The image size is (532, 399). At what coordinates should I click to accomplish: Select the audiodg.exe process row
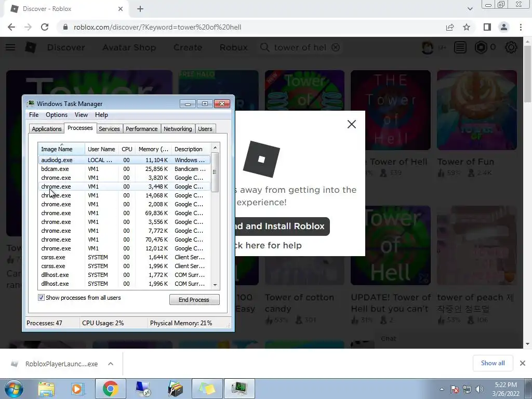[124, 160]
